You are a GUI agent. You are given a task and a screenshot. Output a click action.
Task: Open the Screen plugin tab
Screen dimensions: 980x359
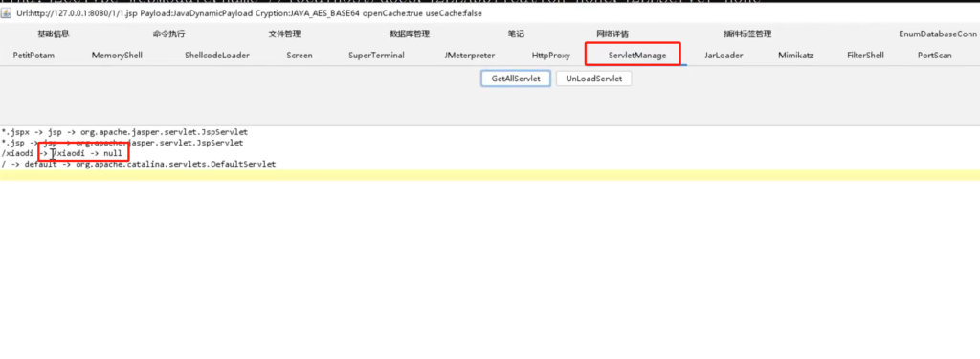[x=300, y=55]
